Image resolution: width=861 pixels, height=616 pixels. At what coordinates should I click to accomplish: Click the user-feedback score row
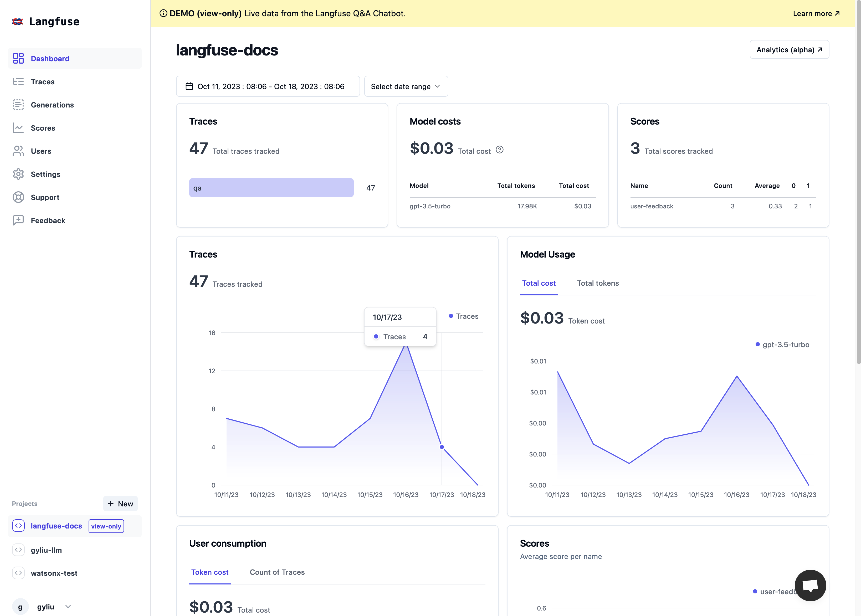click(x=723, y=206)
